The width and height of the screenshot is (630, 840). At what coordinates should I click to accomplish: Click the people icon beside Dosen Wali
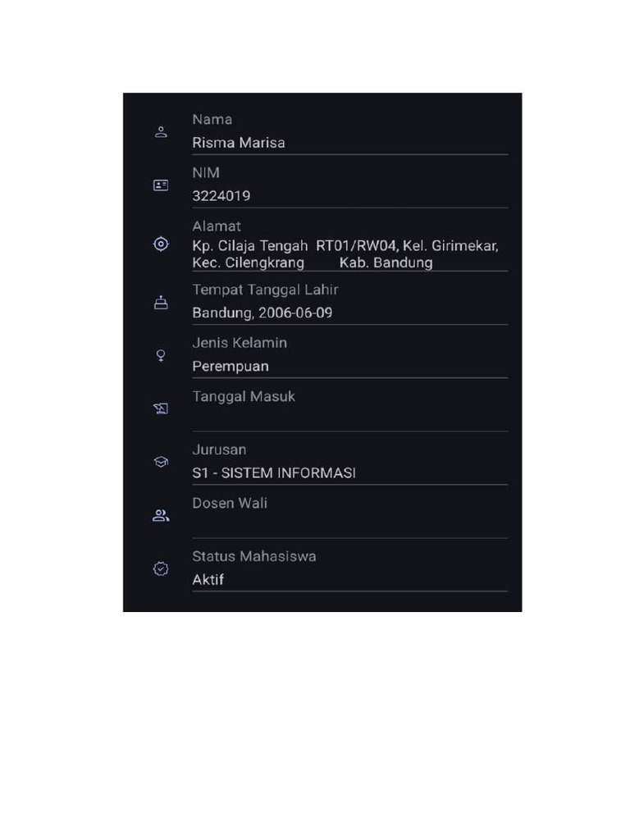pyautogui.click(x=161, y=516)
